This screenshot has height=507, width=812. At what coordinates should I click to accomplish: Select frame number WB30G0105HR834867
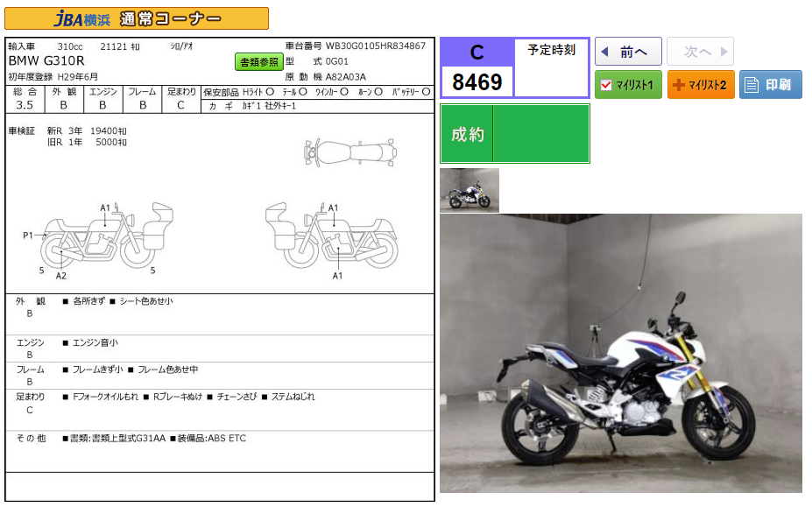click(376, 46)
